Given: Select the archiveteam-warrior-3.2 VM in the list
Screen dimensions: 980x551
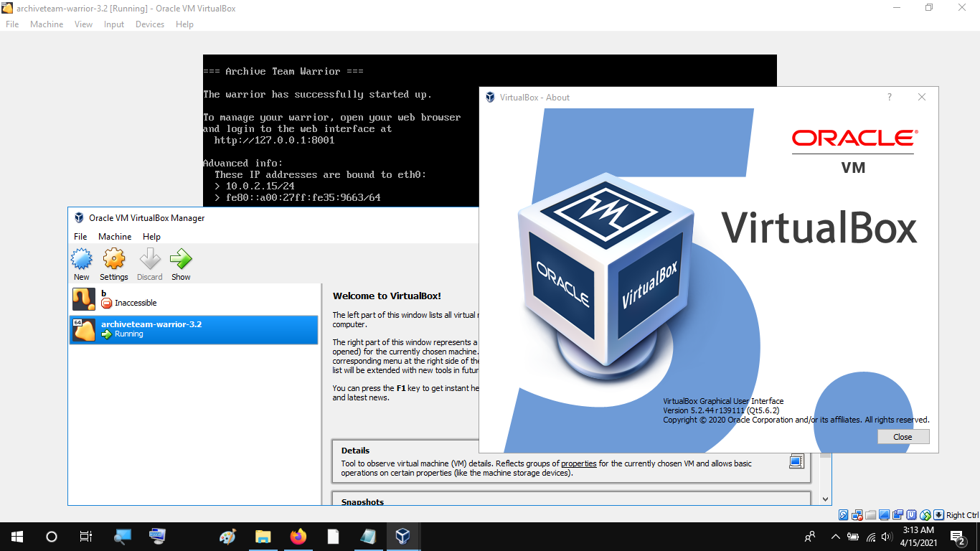Looking at the screenshot, I should (x=194, y=329).
